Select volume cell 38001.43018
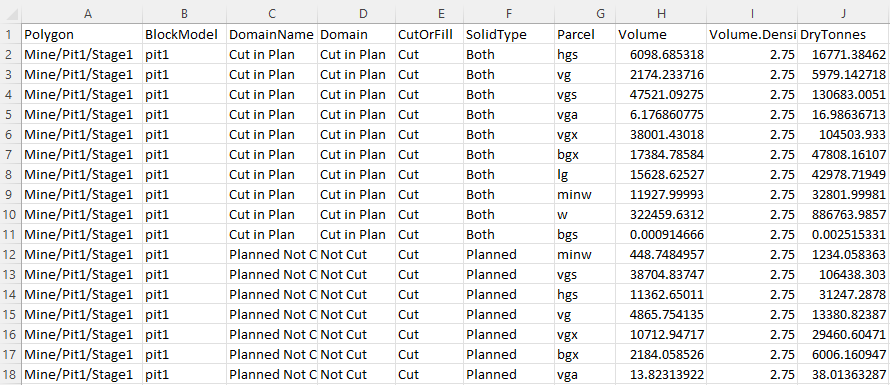 point(661,134)
